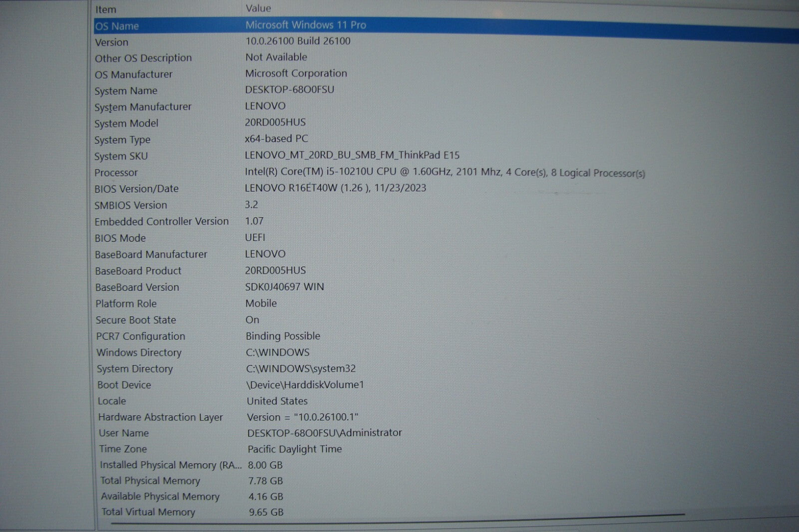Highlight the BIOS Mode row
Screen dimensions: 799x532
point(120,238)
